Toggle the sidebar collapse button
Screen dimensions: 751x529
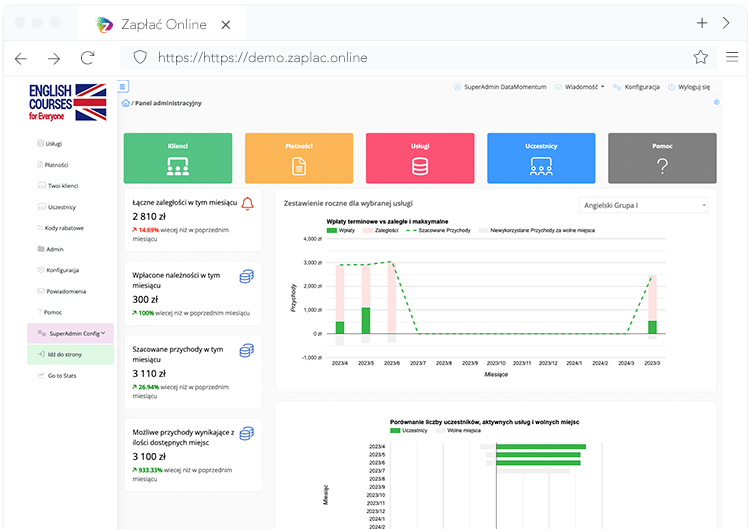coord(123,87)
